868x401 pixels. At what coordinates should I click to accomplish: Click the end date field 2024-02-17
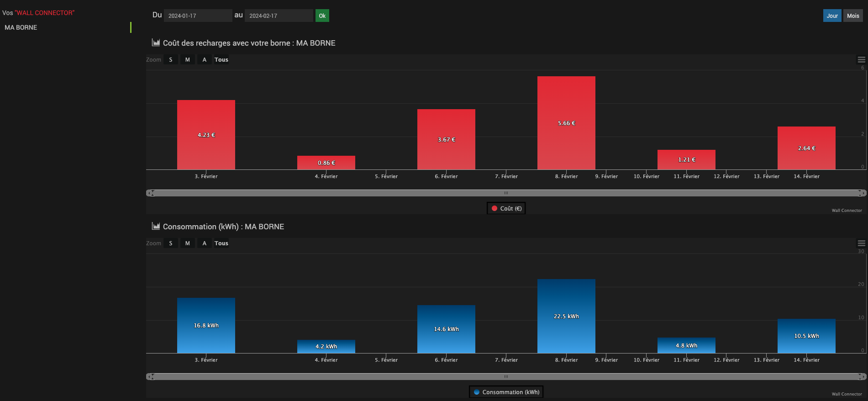(279, 16)
